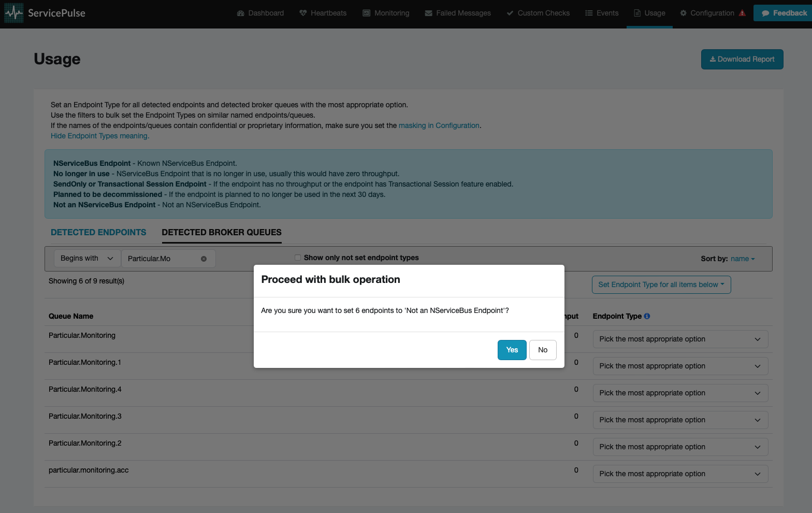
Task: Follow the masking in Configuration link
Action: (439, 125)
